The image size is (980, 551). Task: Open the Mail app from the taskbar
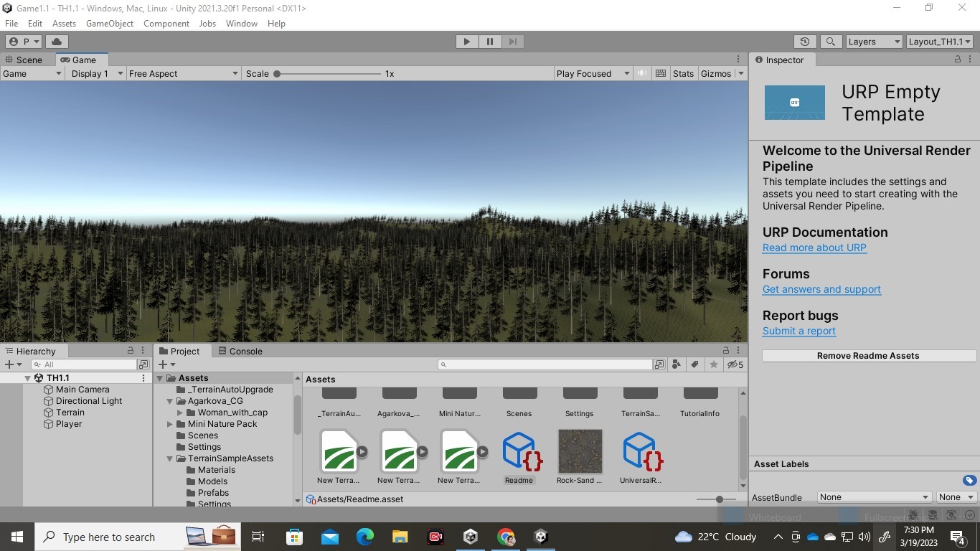330,537
